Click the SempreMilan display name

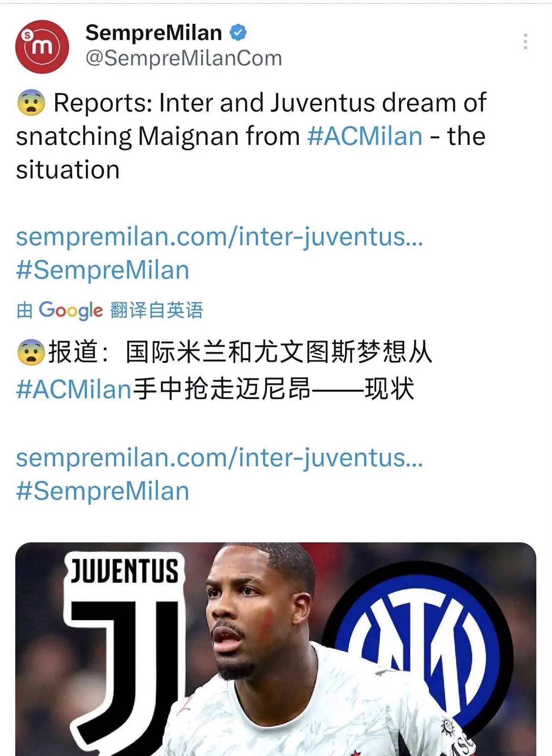coord(153,33)
